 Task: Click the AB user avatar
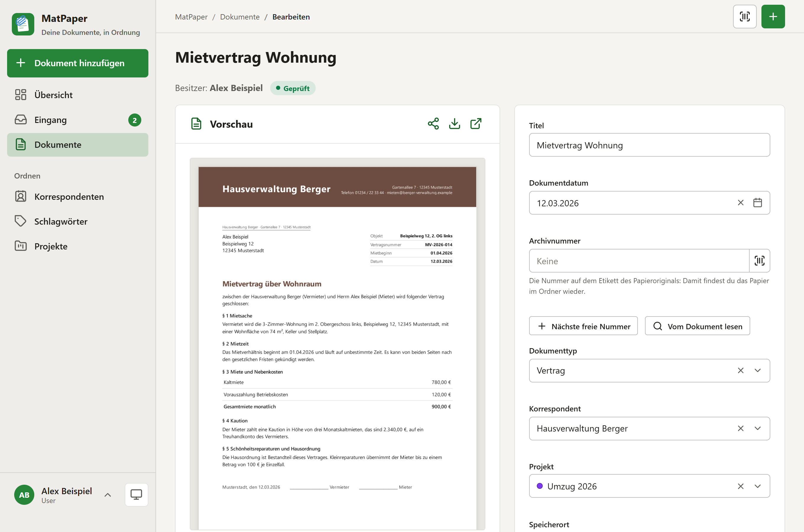tap(24, 495)
